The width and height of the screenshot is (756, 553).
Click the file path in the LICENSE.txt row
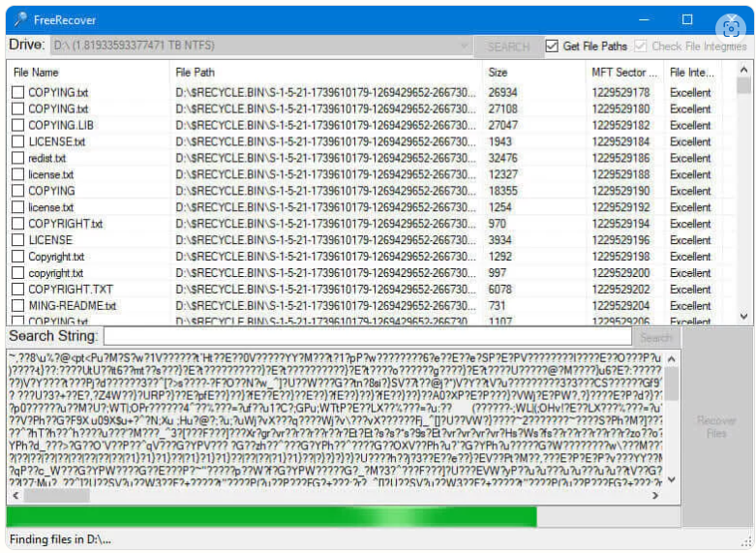[325, 141]
